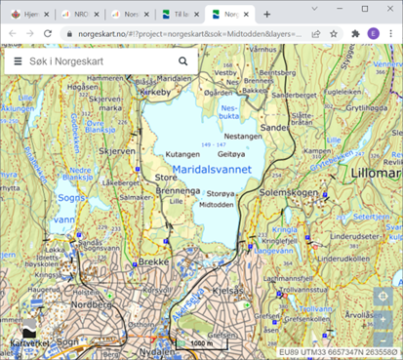This screenshot has width=403, height=360.
Task: Click the 'Nestangen' map label
Action: point(243,136)
